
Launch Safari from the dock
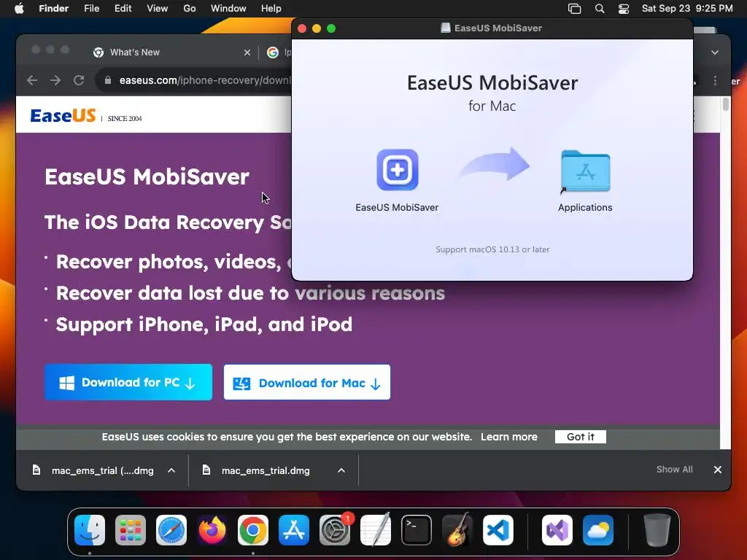(171, 530)
